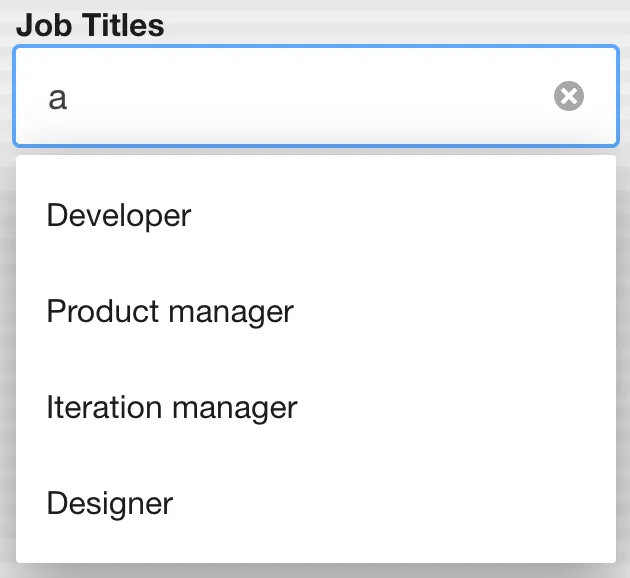630x578 pixels.
Task: Place cursor after the typed letter 'a'
Action: pos(68,98)
